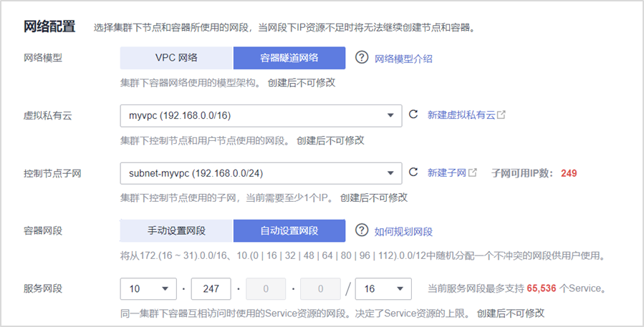Image resolution: width=644 pixels, height=327 pixels.
Task: Open the subnet-myvpc (192.168.0.0/24) dropdown
Action: 261,172
